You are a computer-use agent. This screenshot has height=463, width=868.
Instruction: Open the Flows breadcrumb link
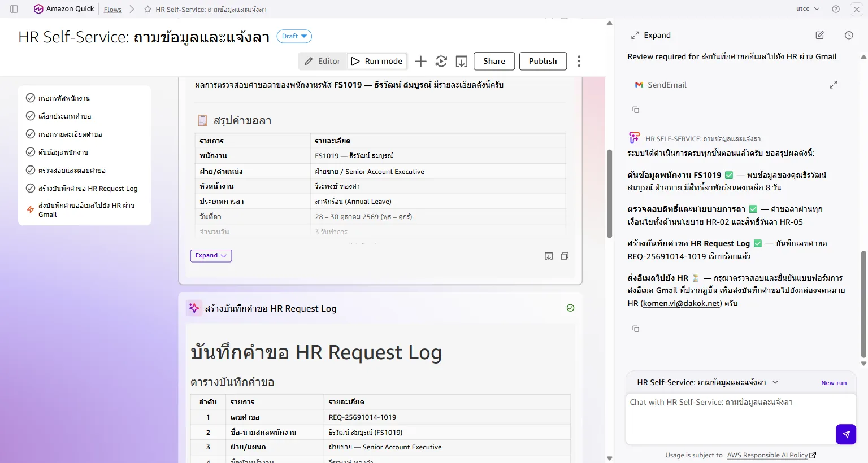tap(112, 10)
